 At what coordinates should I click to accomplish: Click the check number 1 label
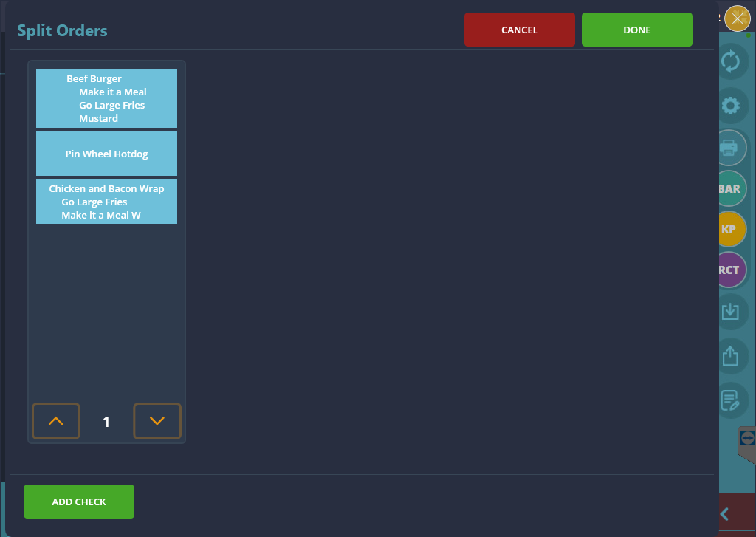106,422
